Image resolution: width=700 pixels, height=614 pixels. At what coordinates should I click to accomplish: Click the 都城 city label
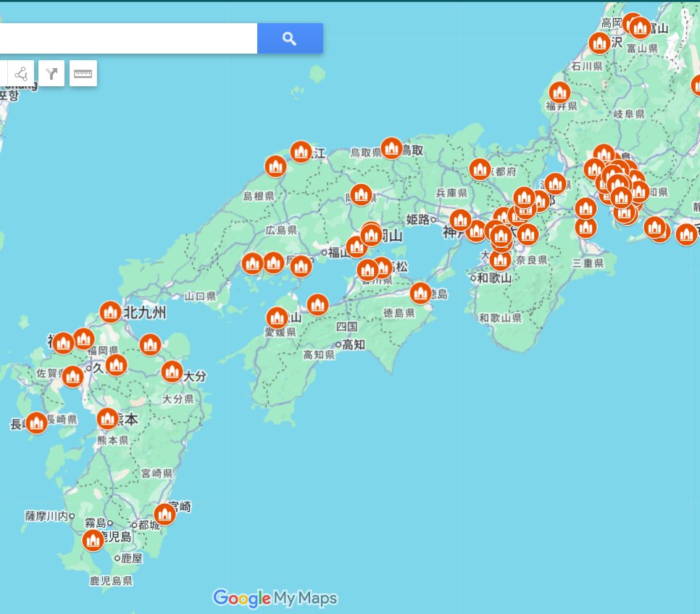pos(149,525)
